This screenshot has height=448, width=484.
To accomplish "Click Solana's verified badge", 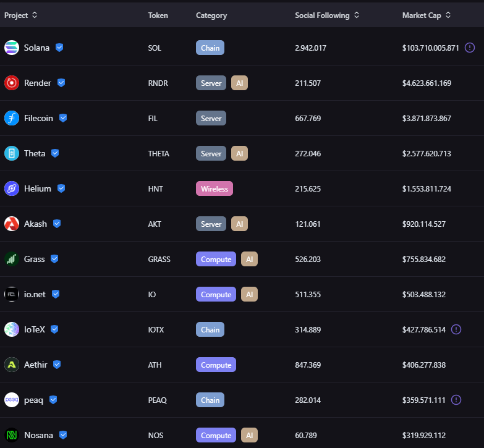I will click(59, 48).
